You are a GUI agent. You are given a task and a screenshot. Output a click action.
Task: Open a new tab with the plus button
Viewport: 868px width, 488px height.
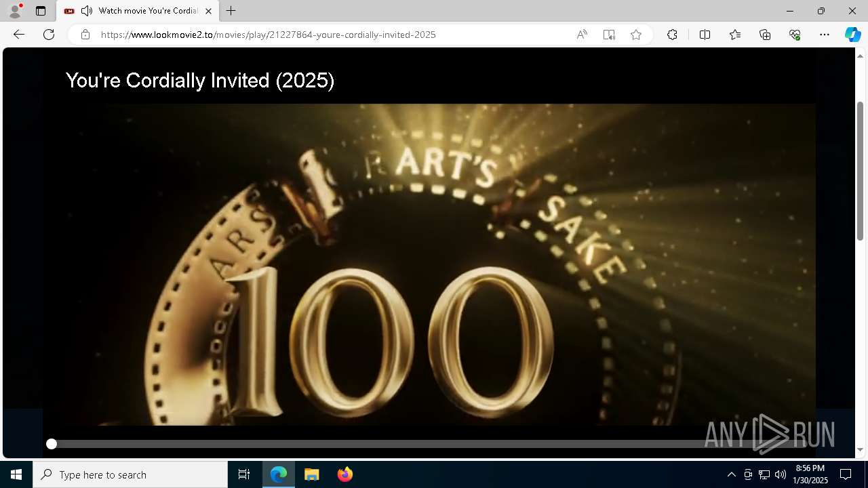[231, 11]
